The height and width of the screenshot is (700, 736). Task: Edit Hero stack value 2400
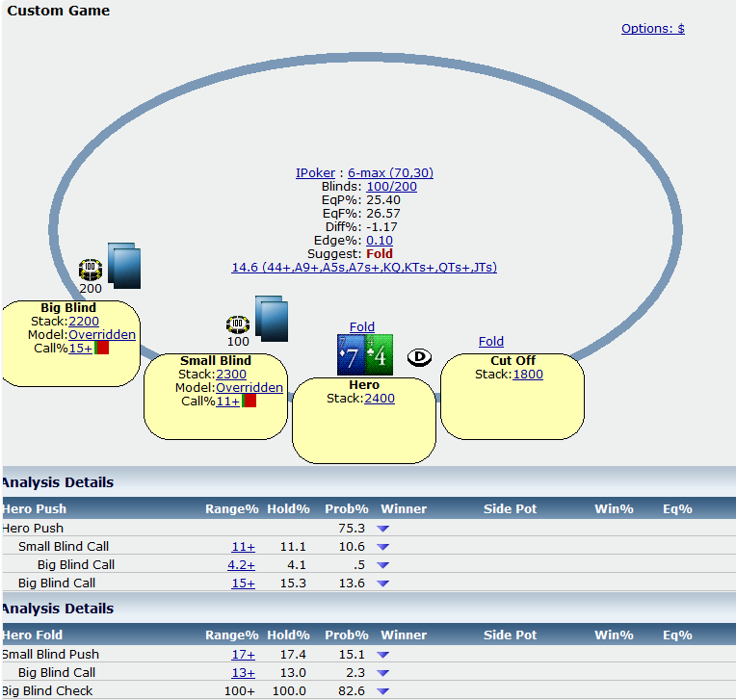pos(379,398)
